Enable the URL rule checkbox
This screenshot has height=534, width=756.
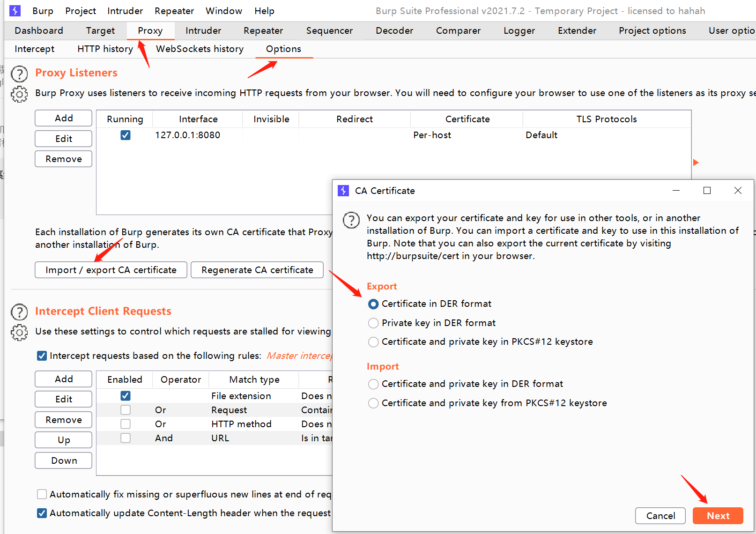click(x=126, y=438)
